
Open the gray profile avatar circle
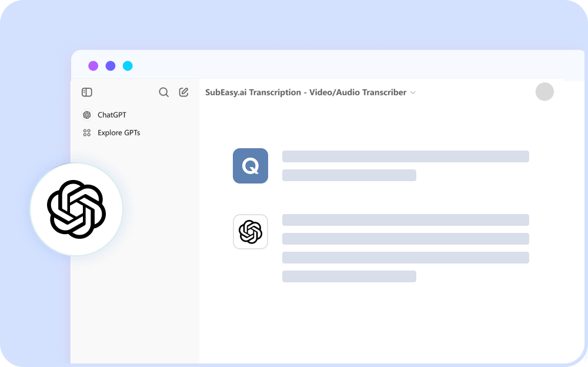tap(544, 92)
